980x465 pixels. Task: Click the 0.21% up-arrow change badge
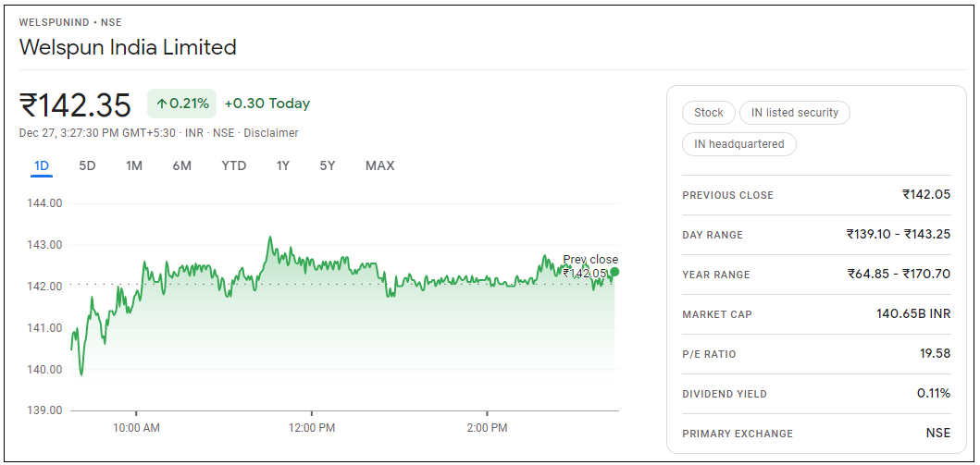point(182,104)
